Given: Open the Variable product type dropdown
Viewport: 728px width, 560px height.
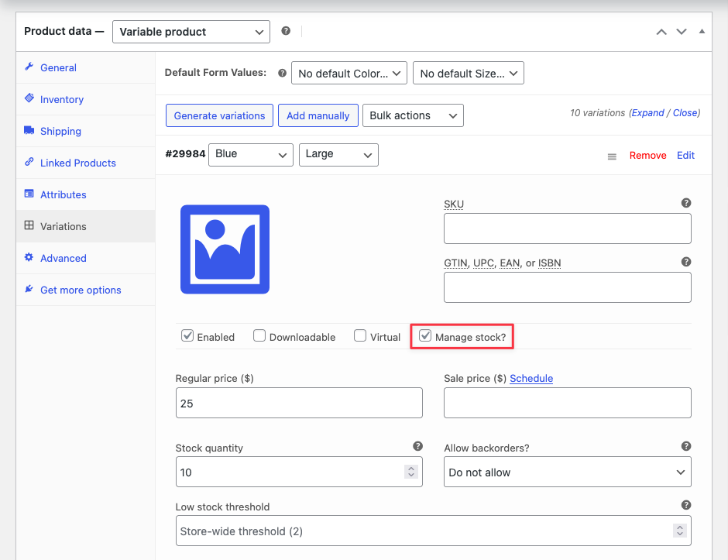Looking at the screenshot, I should [x=191, y=32].
